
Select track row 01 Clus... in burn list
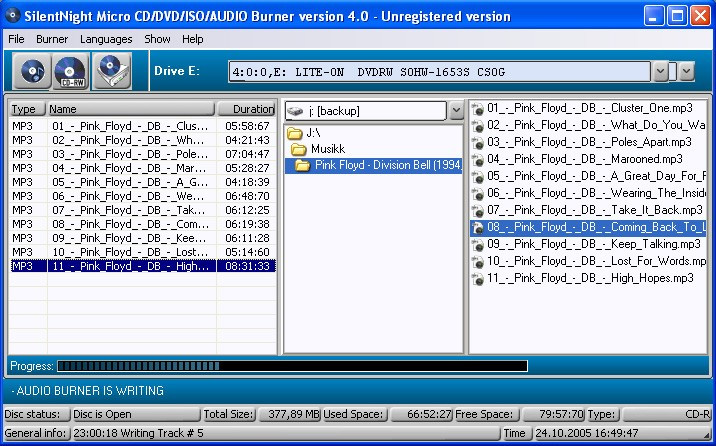pyautogui.click(x=143, y=126)
